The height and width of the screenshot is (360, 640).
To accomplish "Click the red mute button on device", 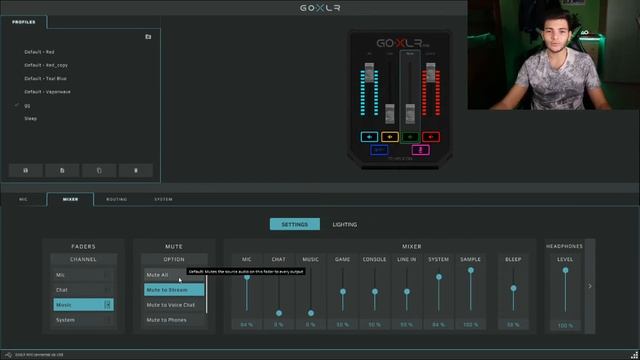I will tap(431, 137).
